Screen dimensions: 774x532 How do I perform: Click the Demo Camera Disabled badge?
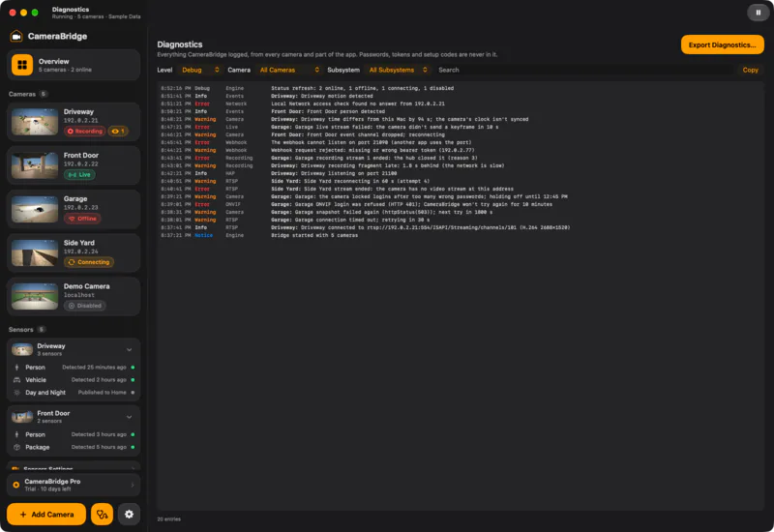pyautogui.click(x=85, y=306)
